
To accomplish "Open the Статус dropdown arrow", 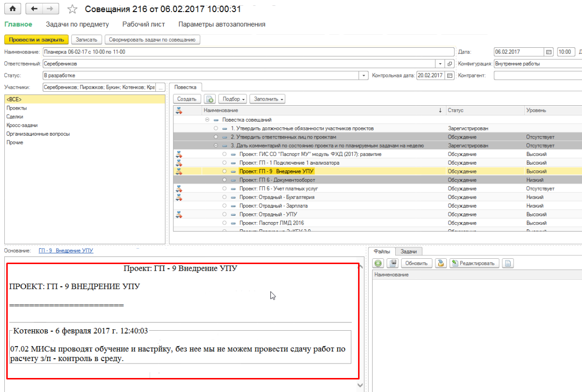I will tap(364, 75).
